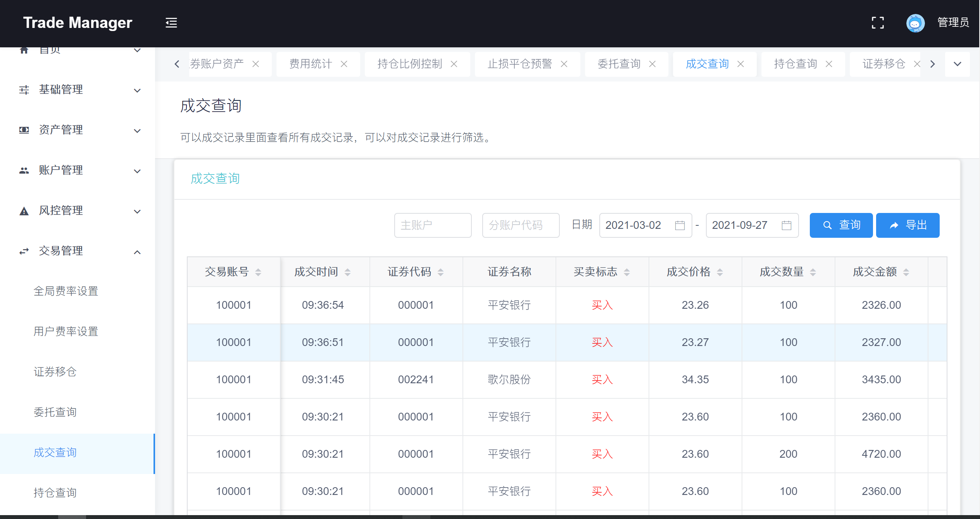Click the 4720.00 amount cell
Image resolution: width=980 pixels, height=519 pixels.
point(881,454)
